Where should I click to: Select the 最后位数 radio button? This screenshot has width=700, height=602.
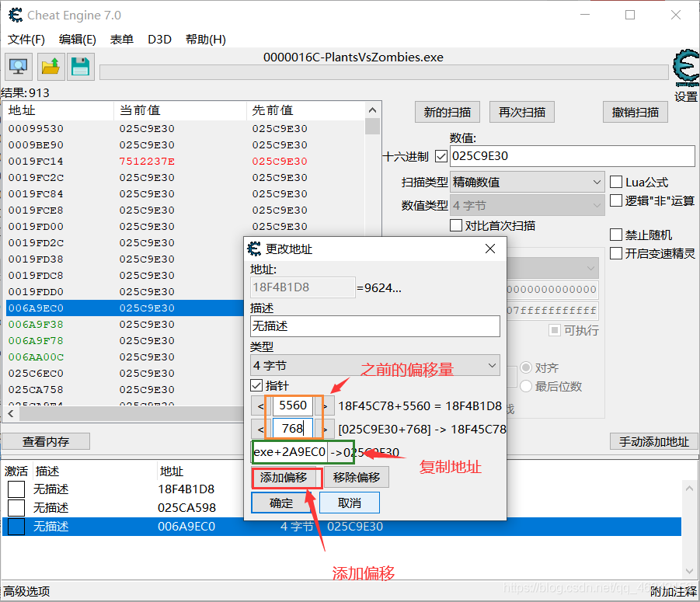526,386
